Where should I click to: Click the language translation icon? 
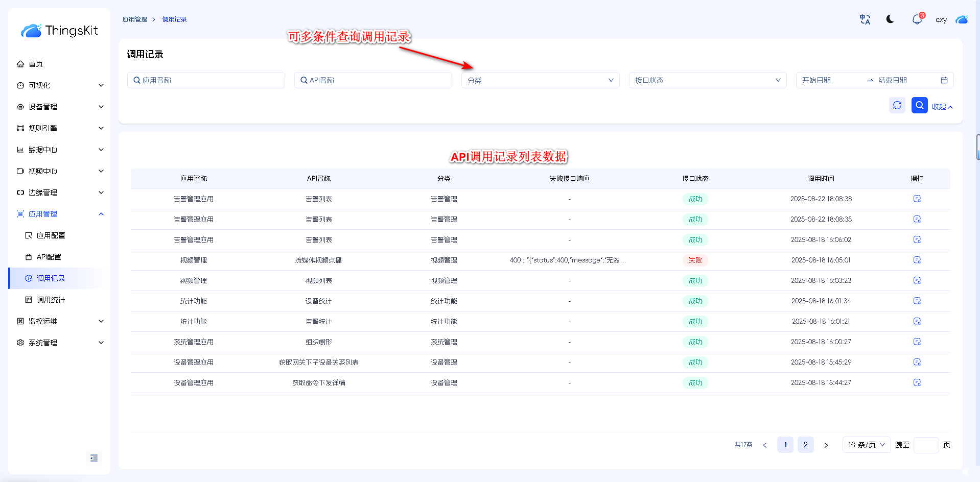tap(865, 19)
